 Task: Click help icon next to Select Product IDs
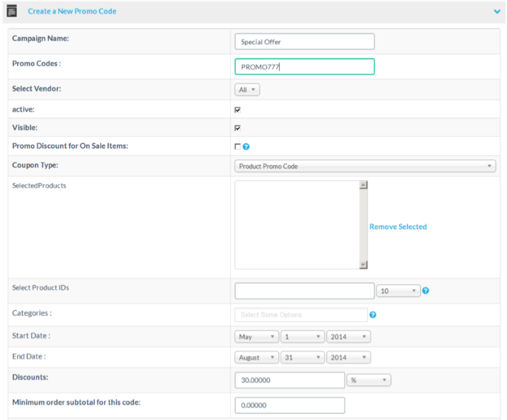[426, 291]
